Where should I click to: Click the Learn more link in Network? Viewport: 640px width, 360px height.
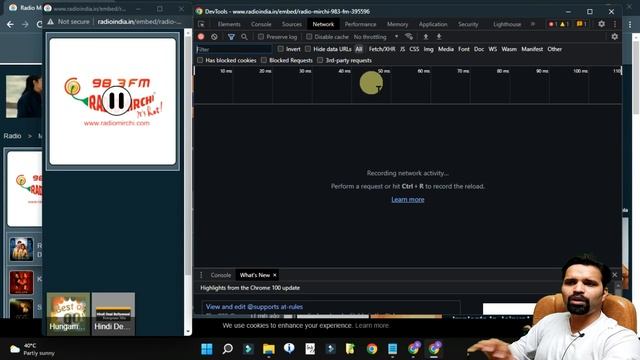(408, 200)
